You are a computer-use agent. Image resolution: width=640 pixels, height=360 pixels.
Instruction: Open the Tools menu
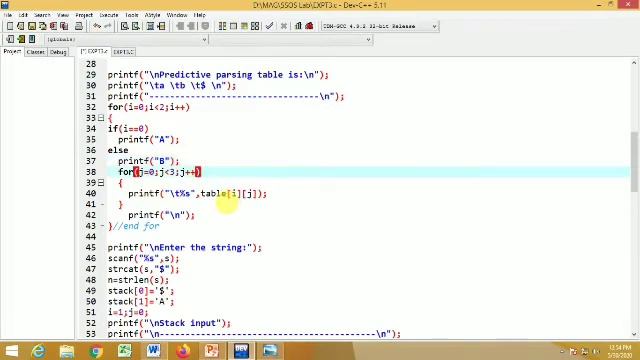132,15
